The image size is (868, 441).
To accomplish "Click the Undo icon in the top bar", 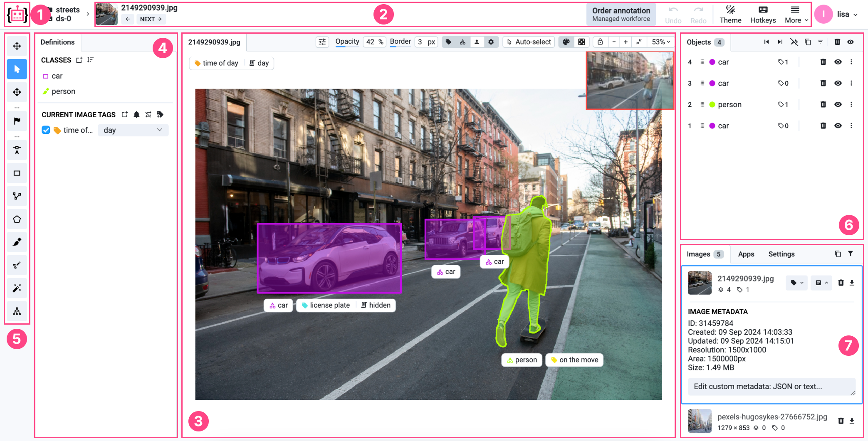I will [673, 12].
